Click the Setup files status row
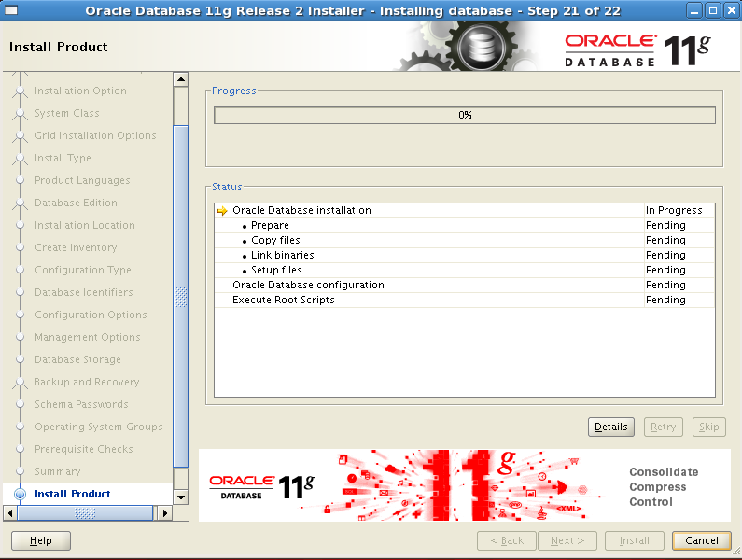The image size is (742, 560). (464, 270)
